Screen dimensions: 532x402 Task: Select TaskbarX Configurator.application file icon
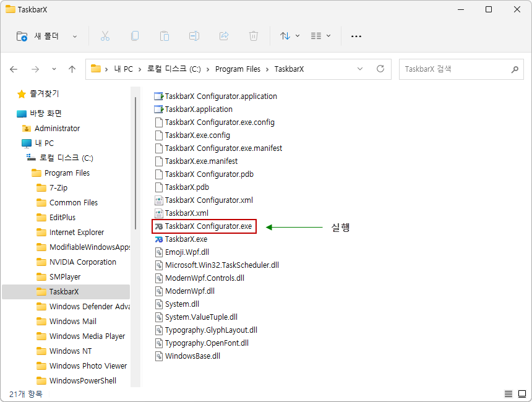coord(159,96)
